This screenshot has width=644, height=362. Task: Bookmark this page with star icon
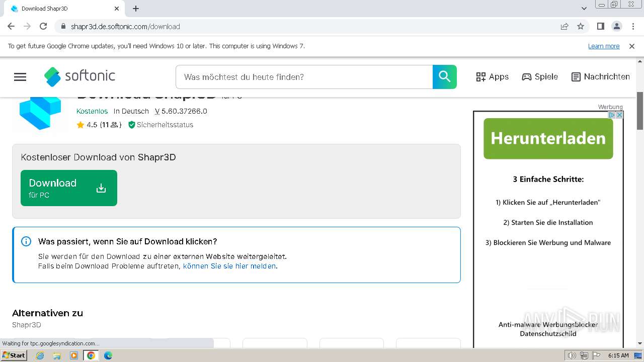(581, 26)
